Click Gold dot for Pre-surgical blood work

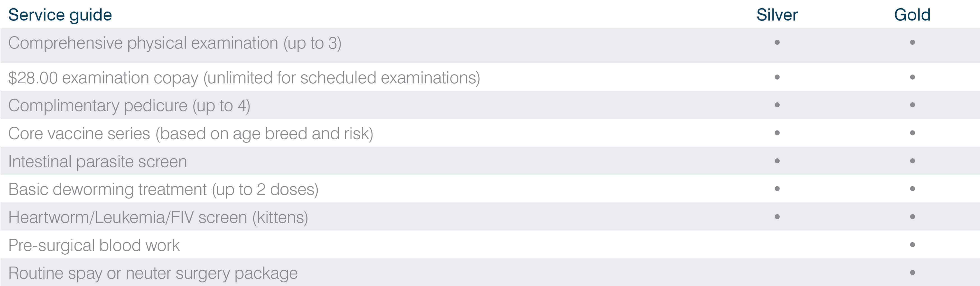[x=912, y=244]
